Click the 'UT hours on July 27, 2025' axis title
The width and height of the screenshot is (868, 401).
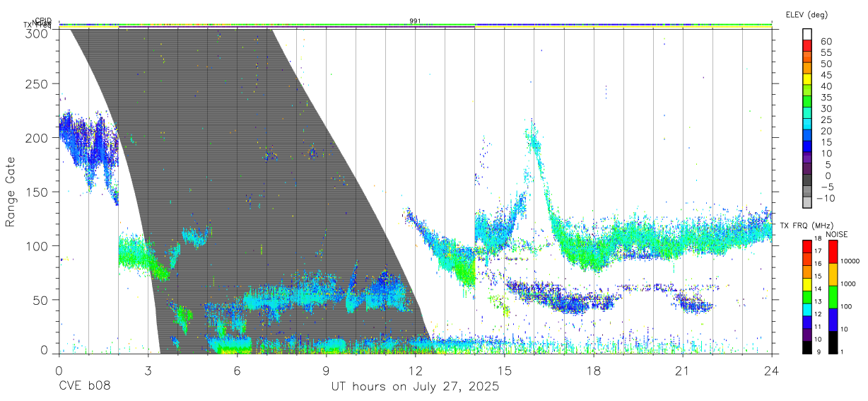click(x=415, y=387)
